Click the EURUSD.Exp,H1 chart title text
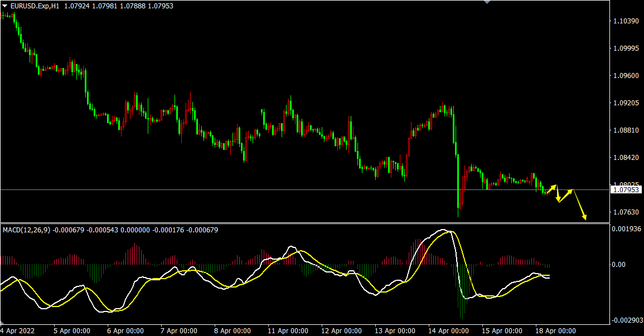The image size is (644, 336). point(35,6)
